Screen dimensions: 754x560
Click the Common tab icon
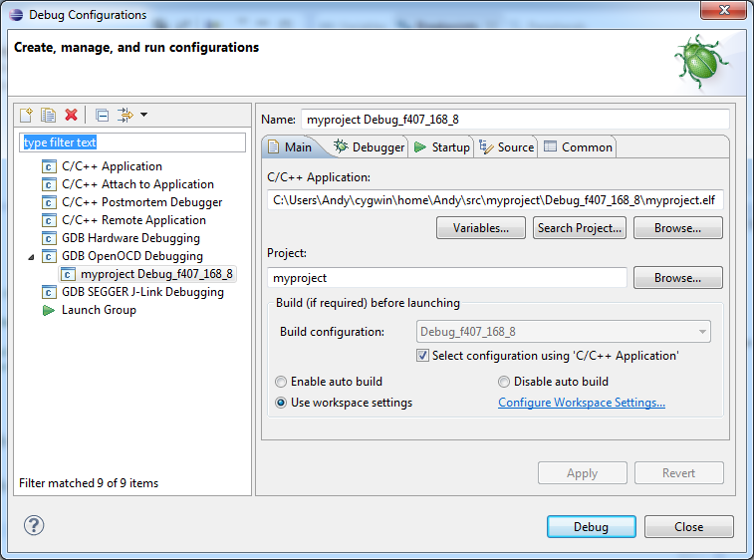550,146
